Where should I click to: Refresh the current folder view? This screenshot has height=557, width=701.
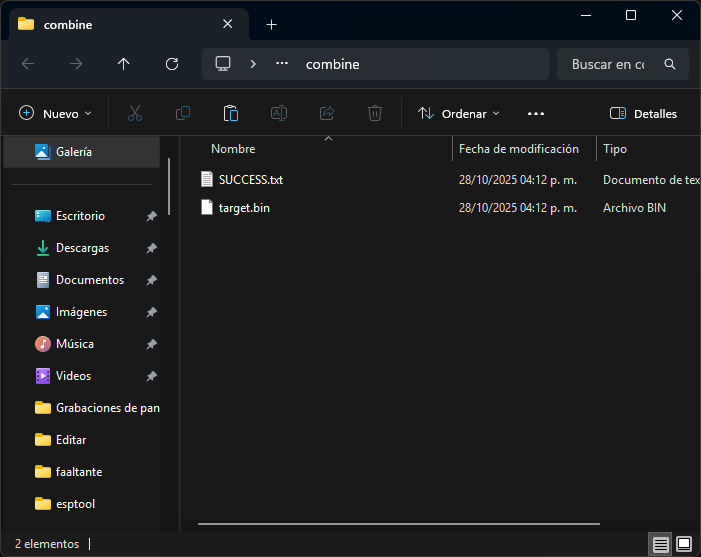point(172,64)
